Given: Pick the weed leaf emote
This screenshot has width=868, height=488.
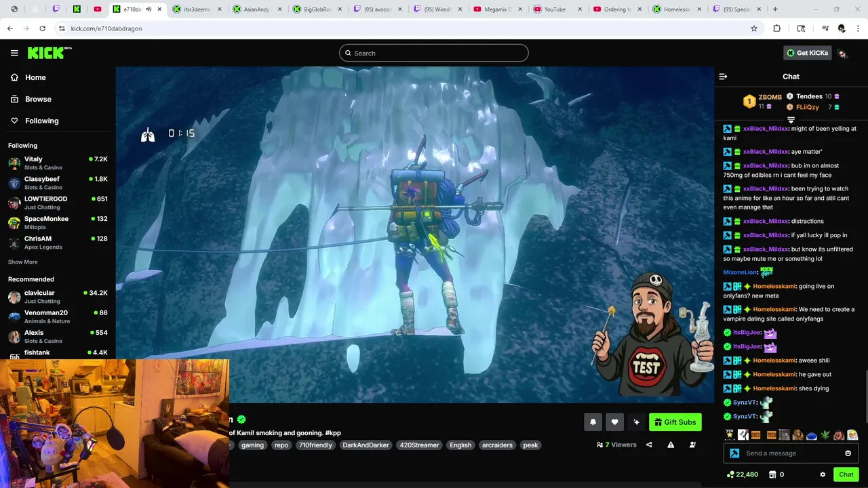Looking at the screenshot, I should click(825, 435).
